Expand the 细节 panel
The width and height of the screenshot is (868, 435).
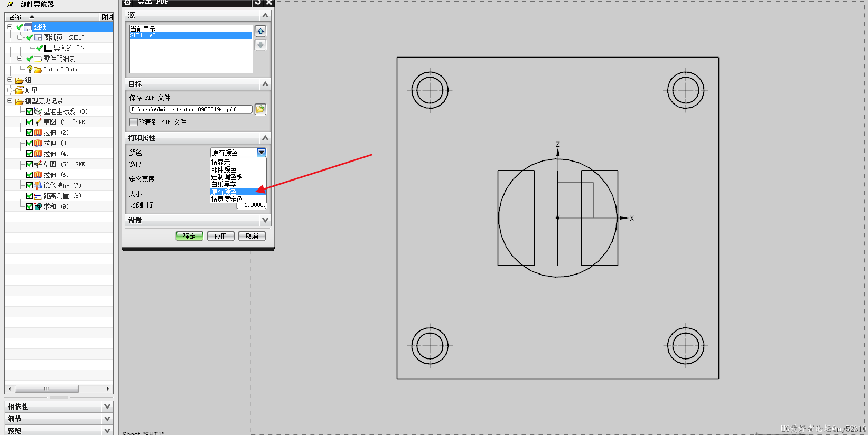click(107, 419)
